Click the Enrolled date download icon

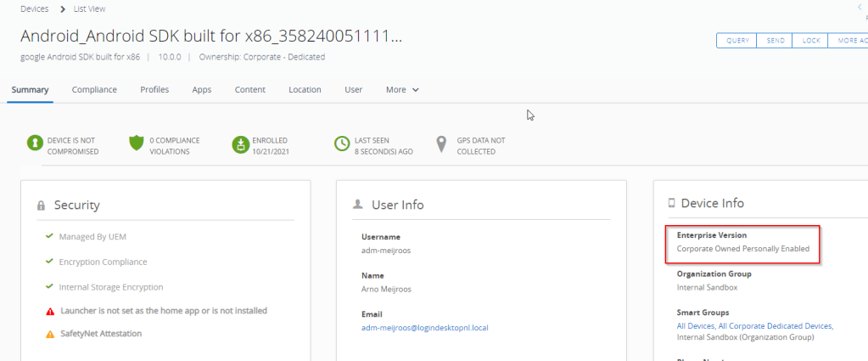(240, 145)
